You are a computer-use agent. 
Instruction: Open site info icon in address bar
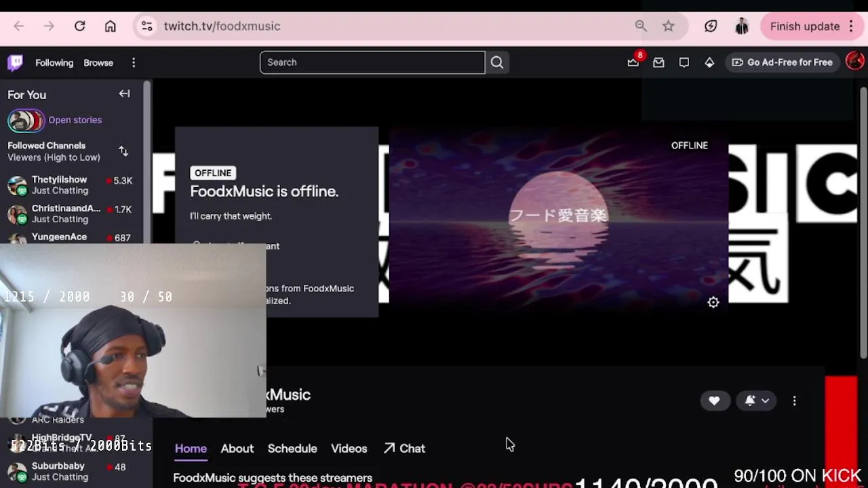point(146,26)
